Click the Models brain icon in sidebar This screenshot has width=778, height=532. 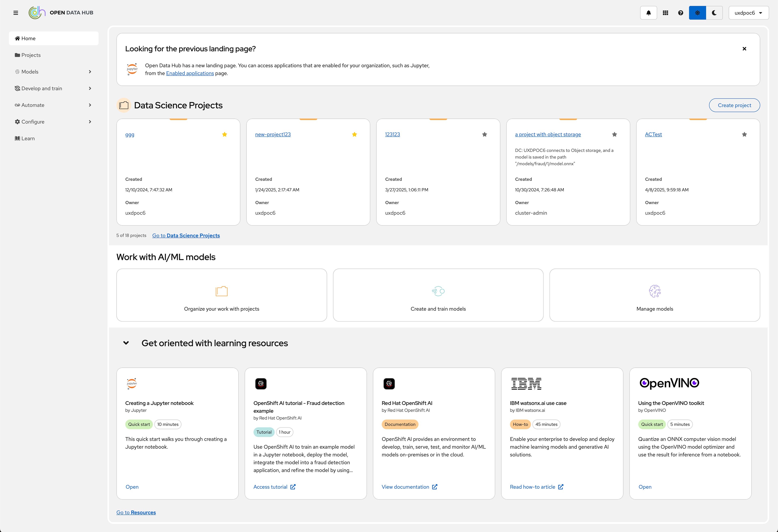pos(17,72)
